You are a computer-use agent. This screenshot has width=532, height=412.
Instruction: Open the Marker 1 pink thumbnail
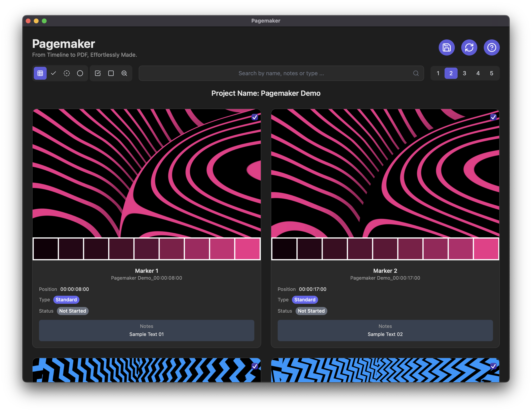tap(147, 173)
